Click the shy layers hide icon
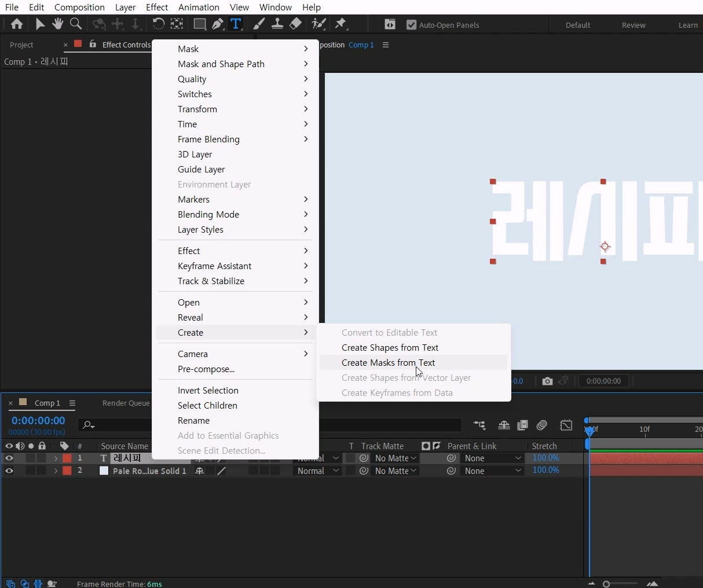703x588 pixels. [x=504, y=425]
